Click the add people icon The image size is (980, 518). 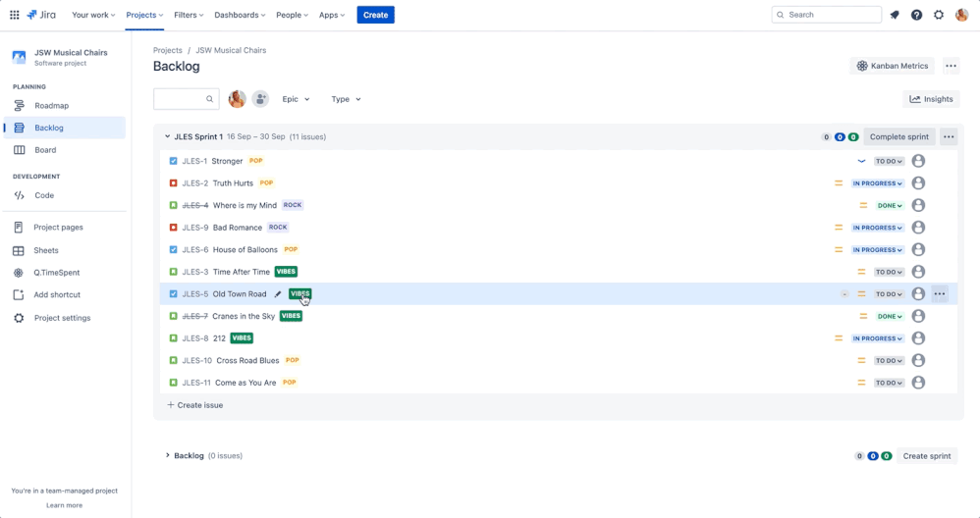[260, 99]
